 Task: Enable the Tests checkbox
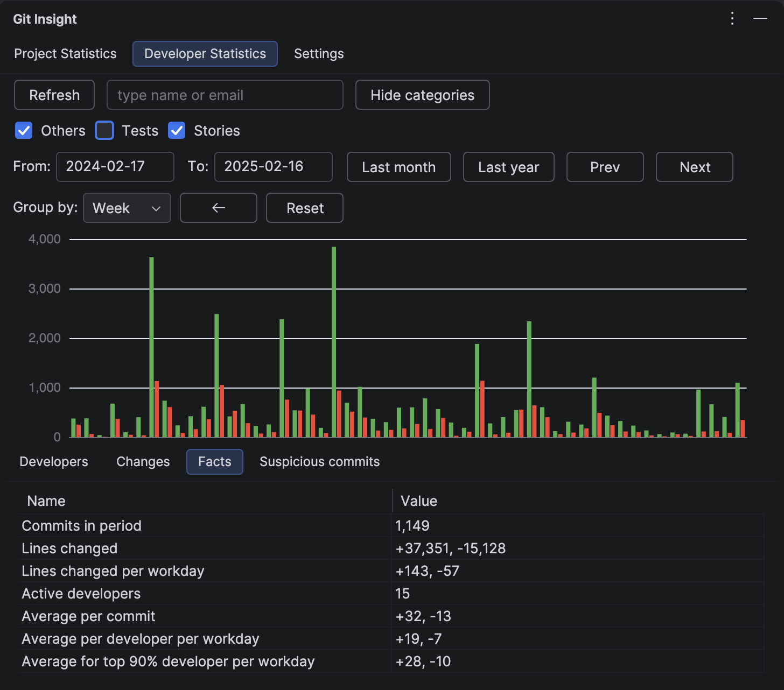pos(104,130)
